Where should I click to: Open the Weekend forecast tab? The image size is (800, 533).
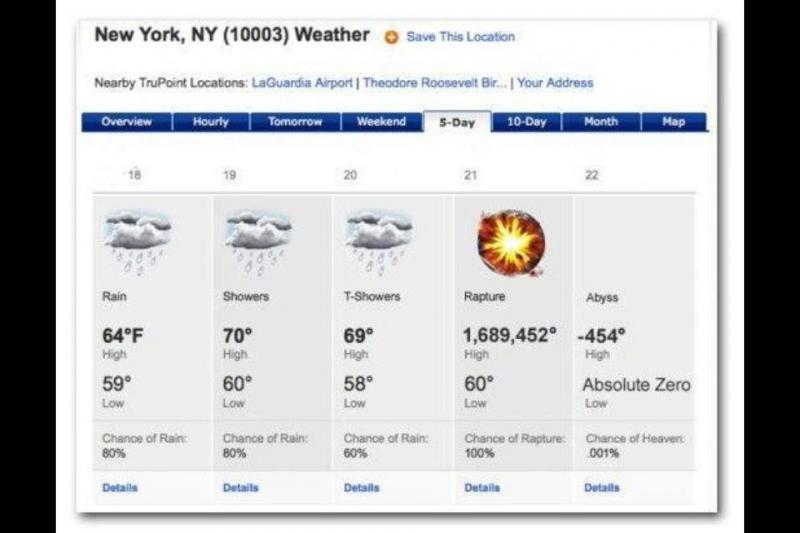381,122
